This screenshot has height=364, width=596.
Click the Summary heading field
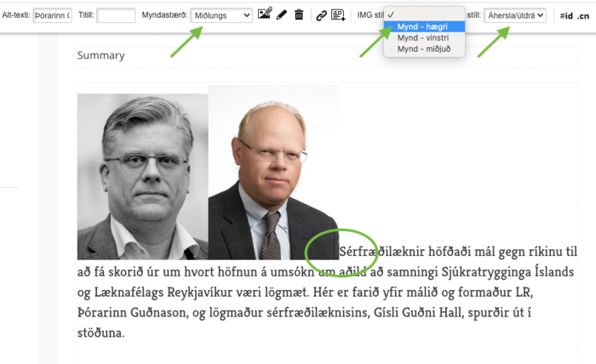click(x=328, y=56)
